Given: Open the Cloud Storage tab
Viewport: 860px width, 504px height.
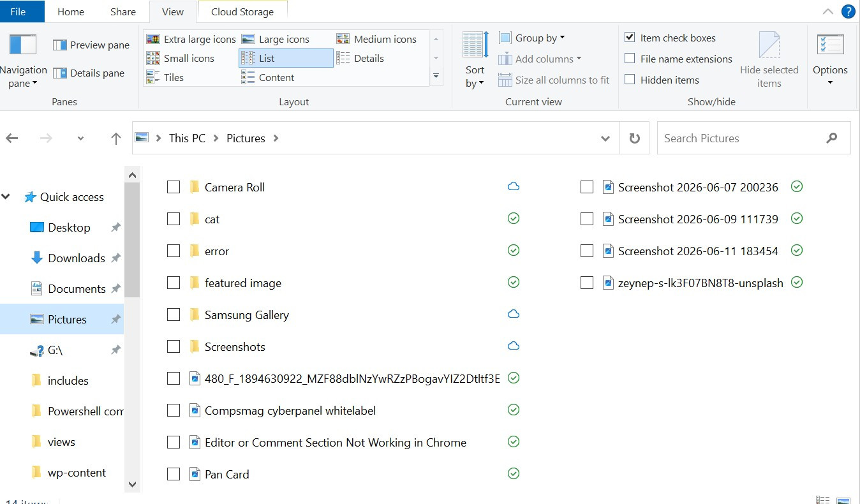Looking at the screenshot, I should [x=242, y=11].
